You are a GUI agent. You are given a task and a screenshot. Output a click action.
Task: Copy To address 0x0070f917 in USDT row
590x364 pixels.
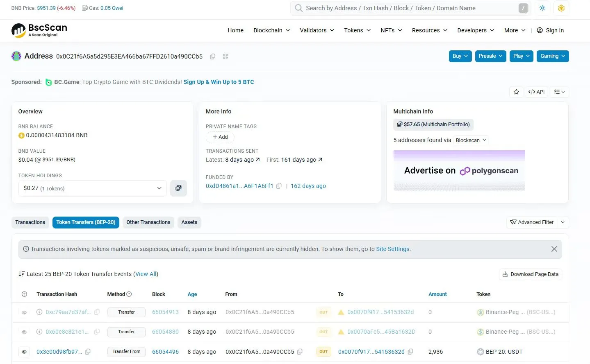click(x=410, y=352)
